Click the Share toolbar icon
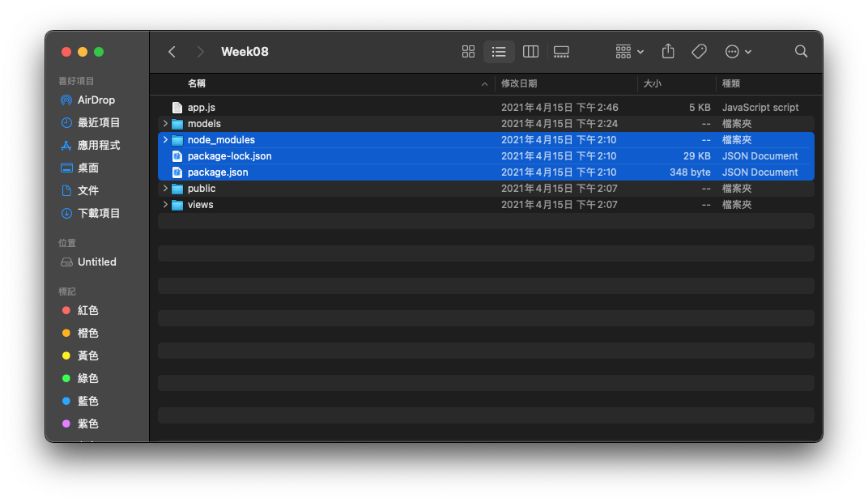 (x=668, y=52)
